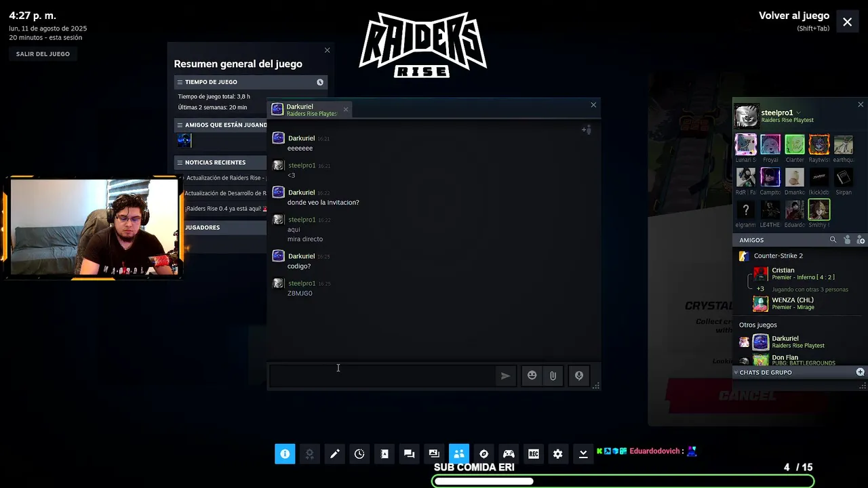Open discussions speech-bubbles icon
This screenshot has width=868, height=488.
pos(409,454)
